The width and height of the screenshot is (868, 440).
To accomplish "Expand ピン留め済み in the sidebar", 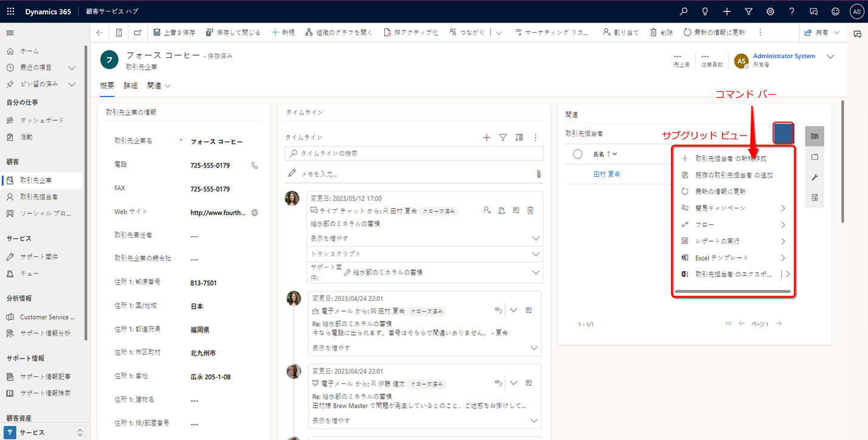I will tap(72, 84).
